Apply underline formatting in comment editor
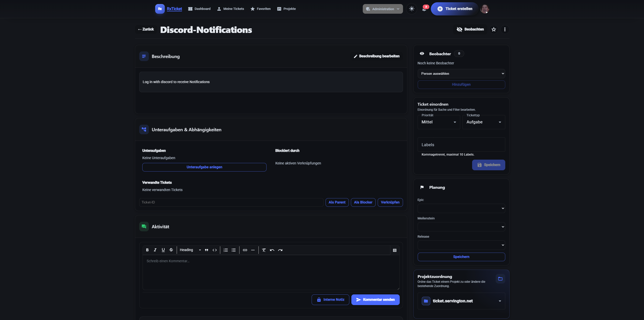 pos(163,250)
